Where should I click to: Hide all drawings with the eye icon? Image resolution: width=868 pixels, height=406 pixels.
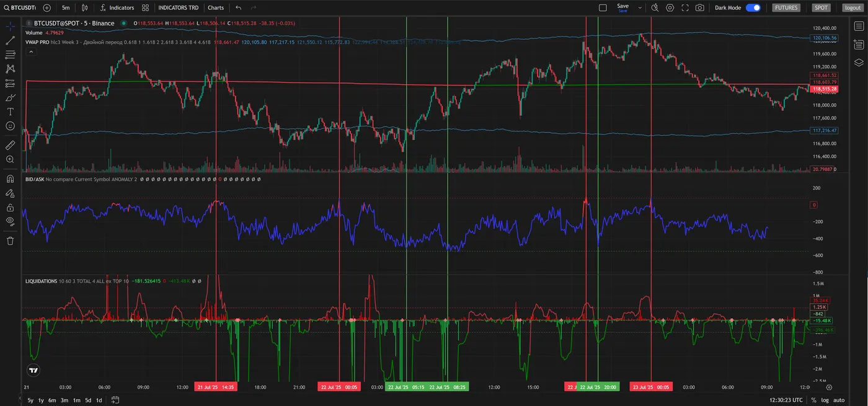(10, 221)
